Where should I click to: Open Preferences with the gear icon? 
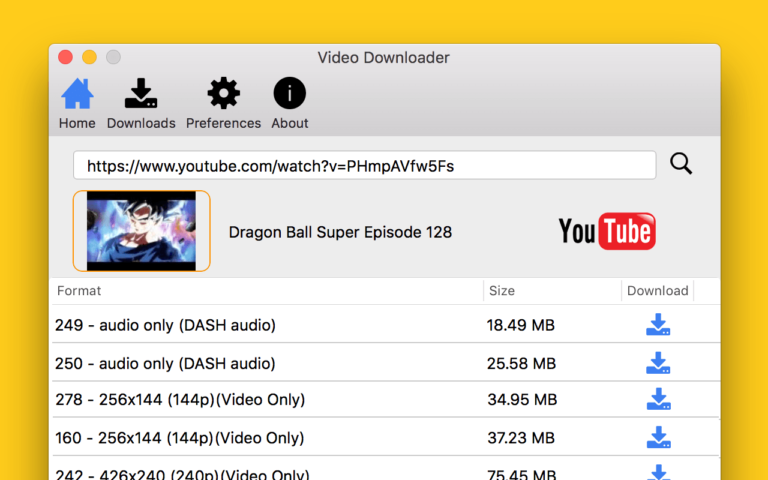click(x=223, y=103)
